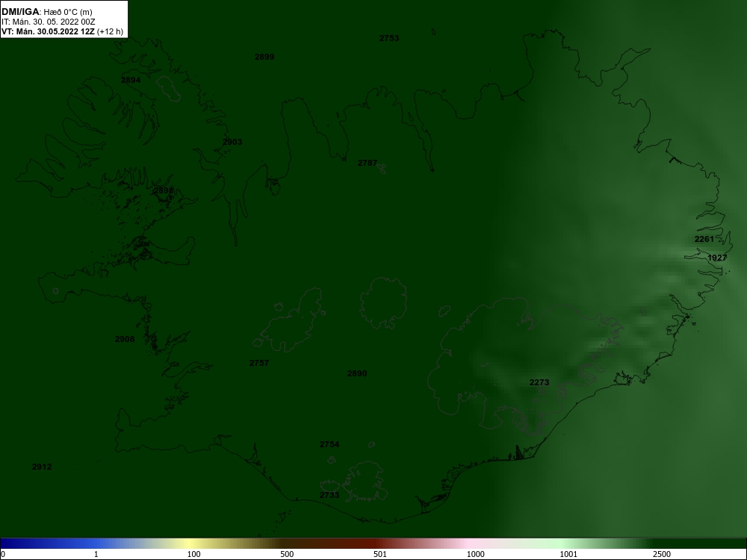Click the 2894 label in Westfjords
The width and height of the screenshot is (747, 560).
point(131,80)
